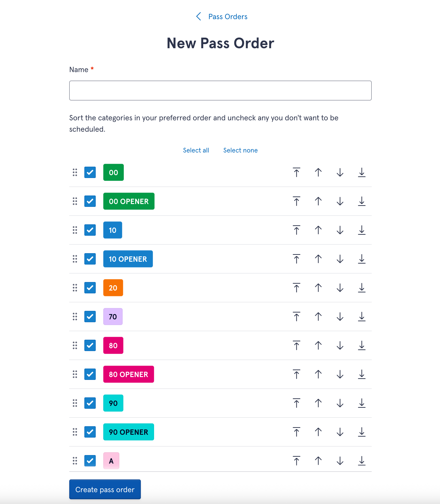The height and width of the screenshot is (504, 440).
Task: Click the drag handle for category A
Action: click(75, 461)
